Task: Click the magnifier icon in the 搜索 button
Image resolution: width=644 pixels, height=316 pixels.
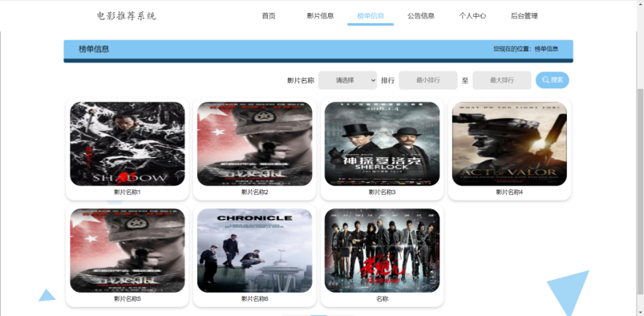Action: (545, 80)
